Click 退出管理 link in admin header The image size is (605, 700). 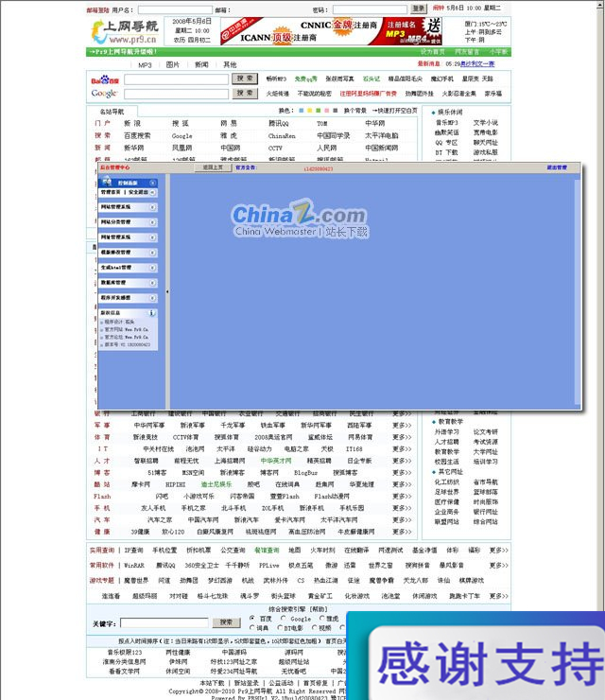[557, 167]
